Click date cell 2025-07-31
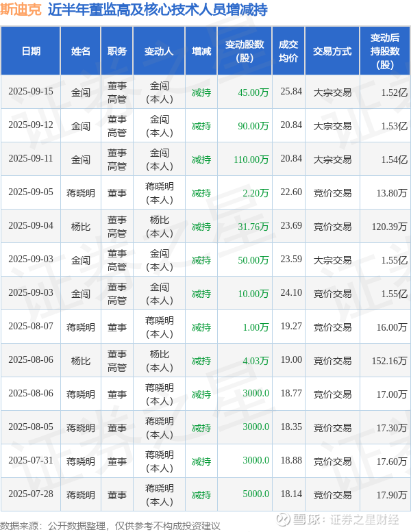Viewport: 411px width, 532px height. pos(31,461)
